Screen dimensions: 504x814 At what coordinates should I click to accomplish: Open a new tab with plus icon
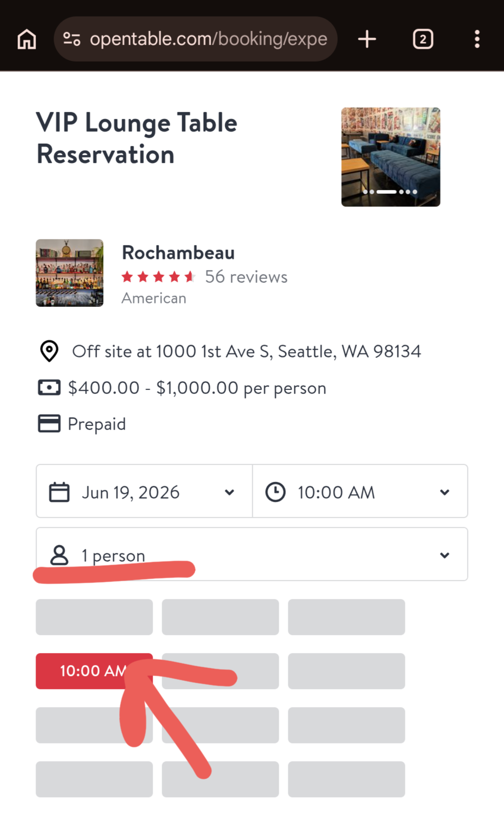[367, 39]
